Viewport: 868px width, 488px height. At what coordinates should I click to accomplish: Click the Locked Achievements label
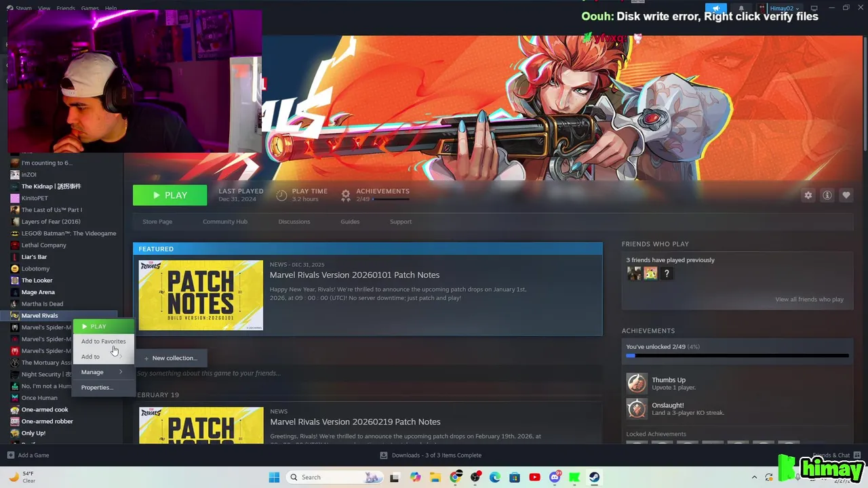pos(656,434)
